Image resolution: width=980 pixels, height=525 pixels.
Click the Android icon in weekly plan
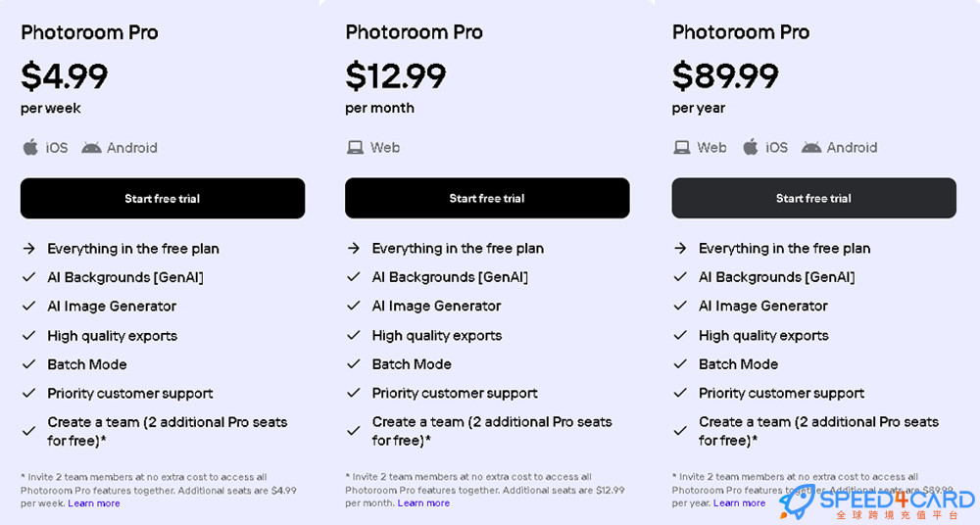(x=91, y=148)
